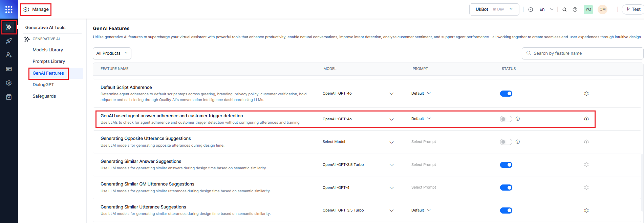Click the Test button
Viewport: 644px width, 223px height.
633,9
